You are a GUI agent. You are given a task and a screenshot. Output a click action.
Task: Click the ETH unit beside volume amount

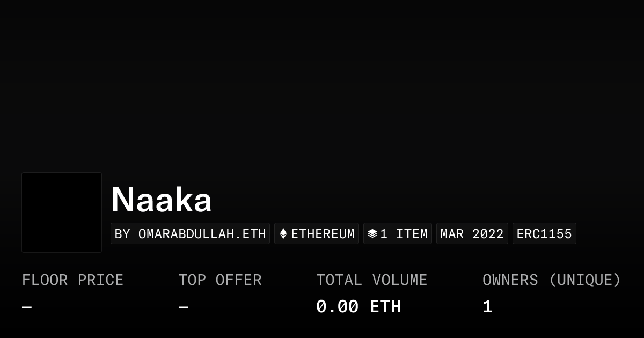[x=385, y=307]
